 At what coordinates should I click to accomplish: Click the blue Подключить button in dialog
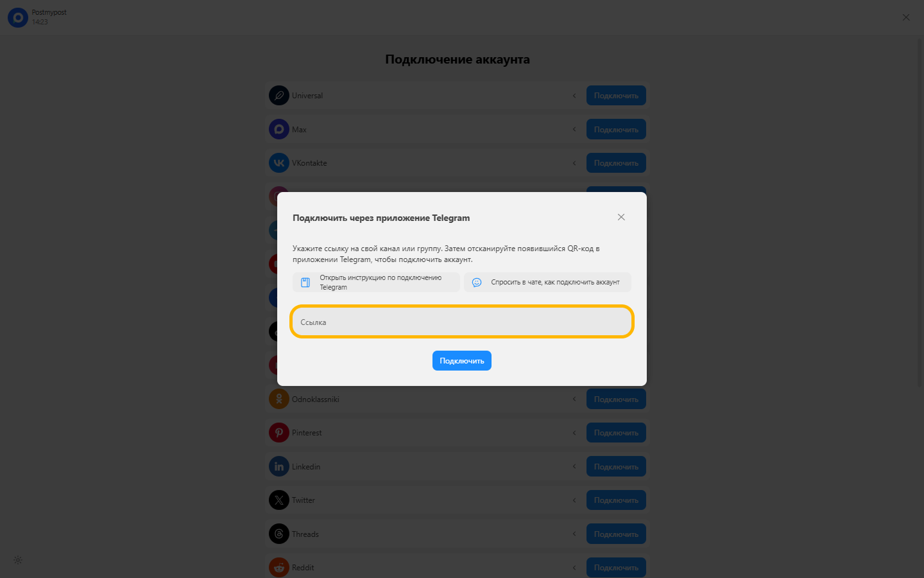pos(462,361)
